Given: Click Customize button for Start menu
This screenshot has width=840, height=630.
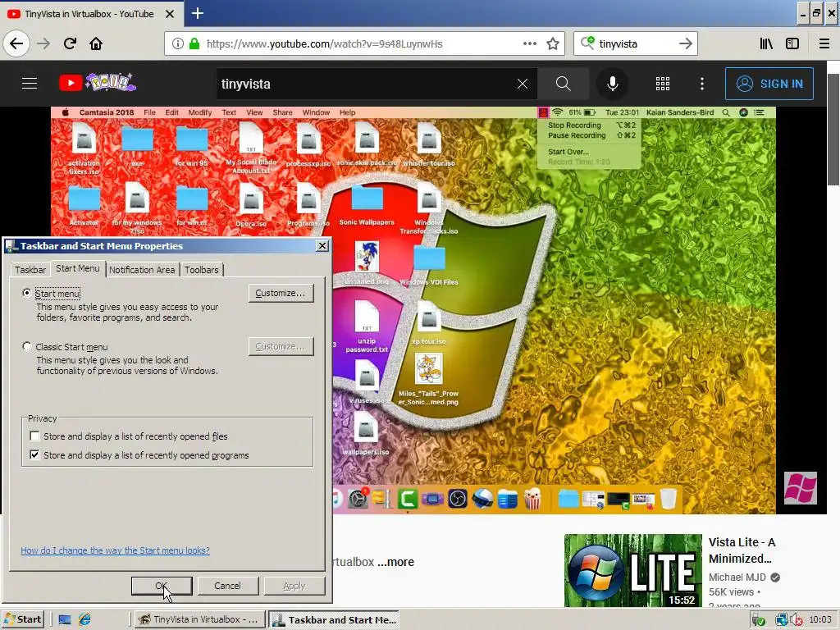Looking at the screenshot, I should point(281,293).
